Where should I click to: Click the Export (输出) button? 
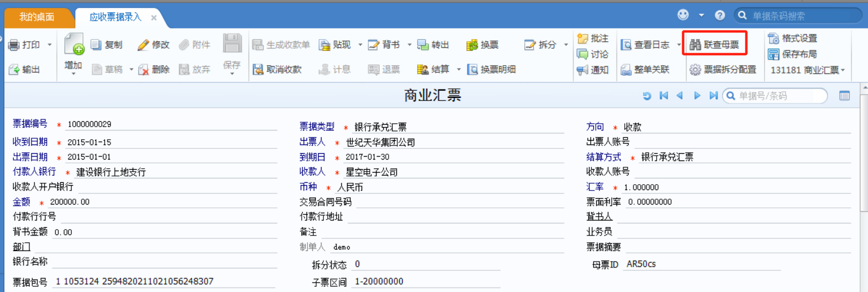point(25,70)
